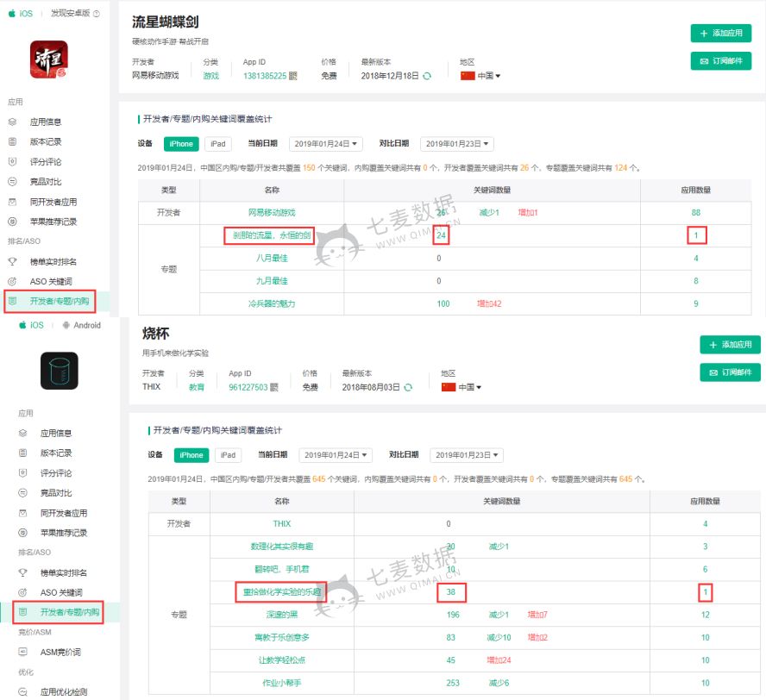This screenshot has height=700, width=766.
Task: Open 竞品对比 icon in the lower sidebar
Action: (x=22, y=493)
